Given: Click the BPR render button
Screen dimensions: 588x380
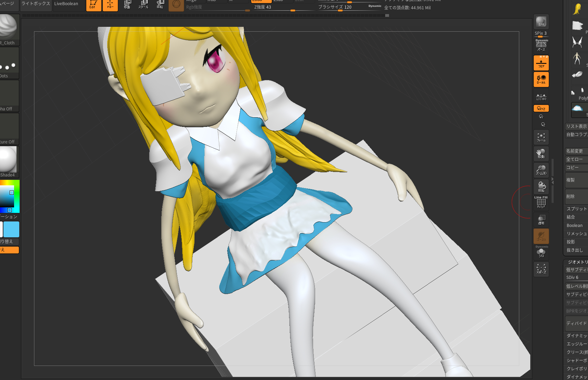Looking at the screenshot, I should click(x=541, y=21).
